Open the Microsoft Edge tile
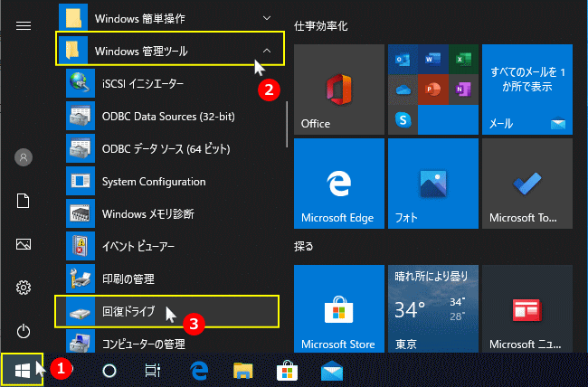The width and height of the screenshot is (588, 387). 339,184
